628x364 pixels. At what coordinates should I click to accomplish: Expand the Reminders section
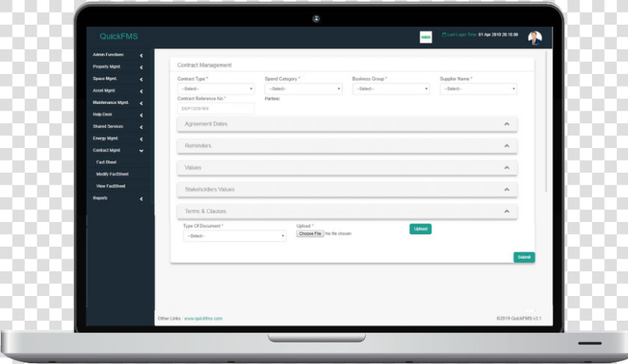(347, 146)
